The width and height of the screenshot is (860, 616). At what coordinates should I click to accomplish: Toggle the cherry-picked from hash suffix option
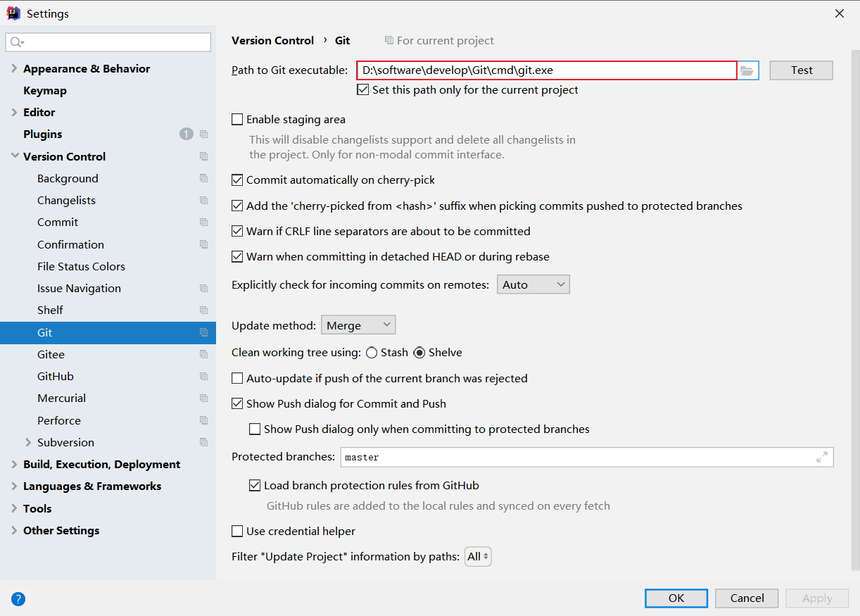tap(237, 206)
